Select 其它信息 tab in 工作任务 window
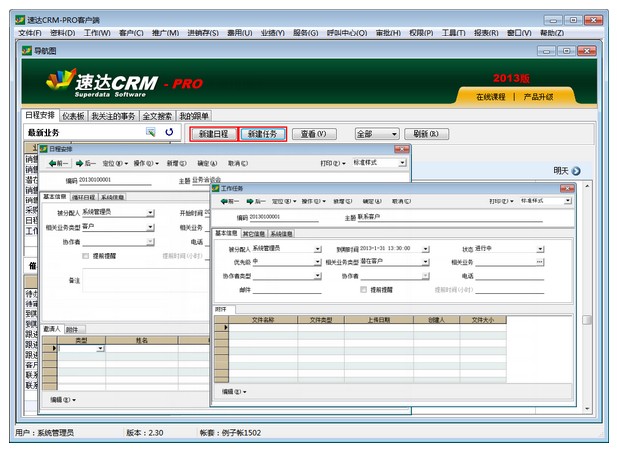Viewport: 617px width, 450px height. pos(253,234)
